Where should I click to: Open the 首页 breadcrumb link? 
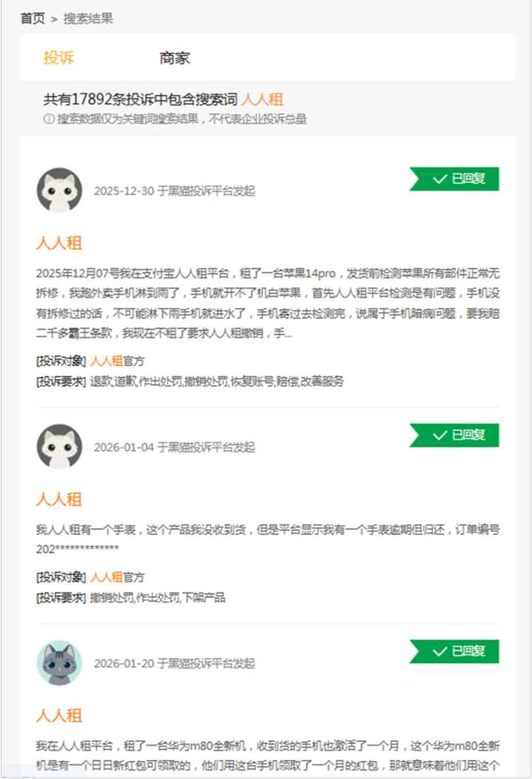click(x=33, y=19)
